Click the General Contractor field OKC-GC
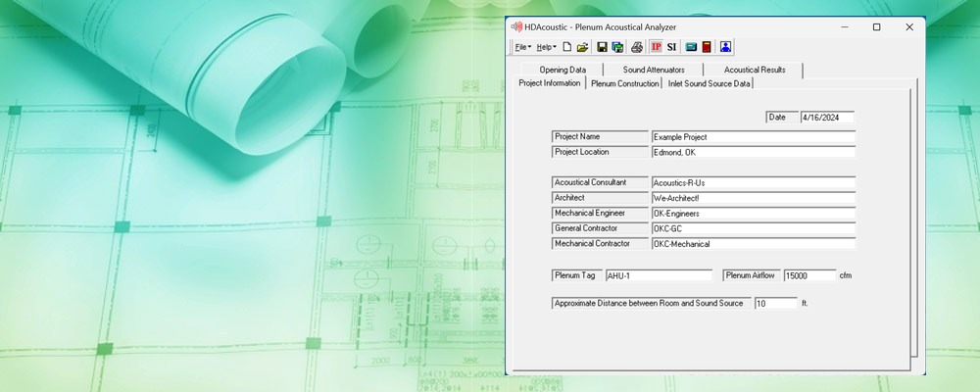The height and width of the screenshot is (392, 980). point(753,228)
